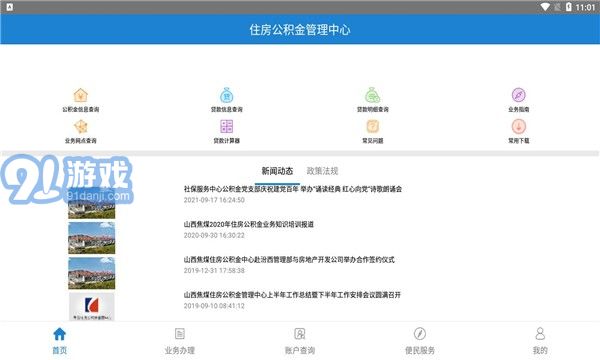Open 常见问题 question mark icon
The width and height of the screenshot is (600, 360).
372,127
